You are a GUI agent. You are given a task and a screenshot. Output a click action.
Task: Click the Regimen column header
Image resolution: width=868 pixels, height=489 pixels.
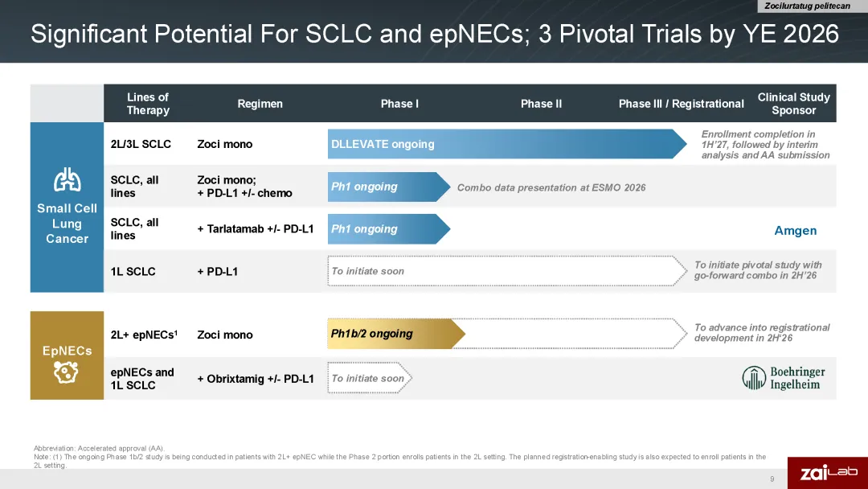pyautogui.click(x=260, y=104)
